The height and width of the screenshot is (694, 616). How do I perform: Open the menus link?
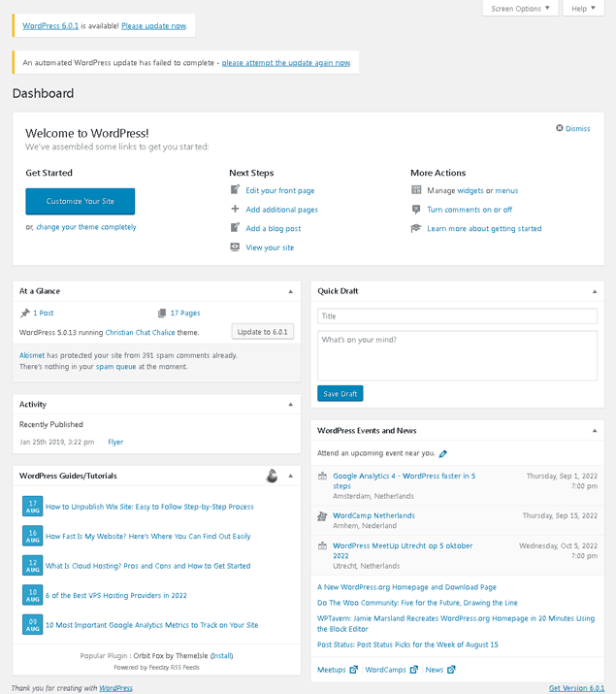tap(506, 191)
